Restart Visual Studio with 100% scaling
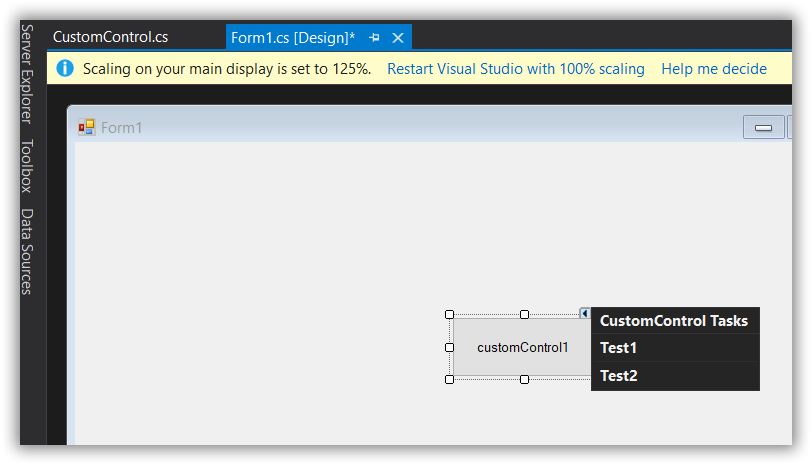 (516, 69)
